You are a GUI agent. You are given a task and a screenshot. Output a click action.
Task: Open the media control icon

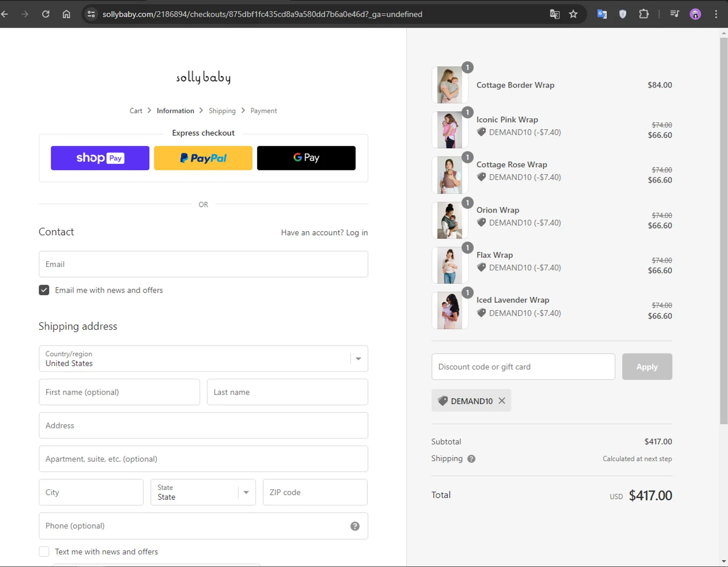click(x=675, y=14)
